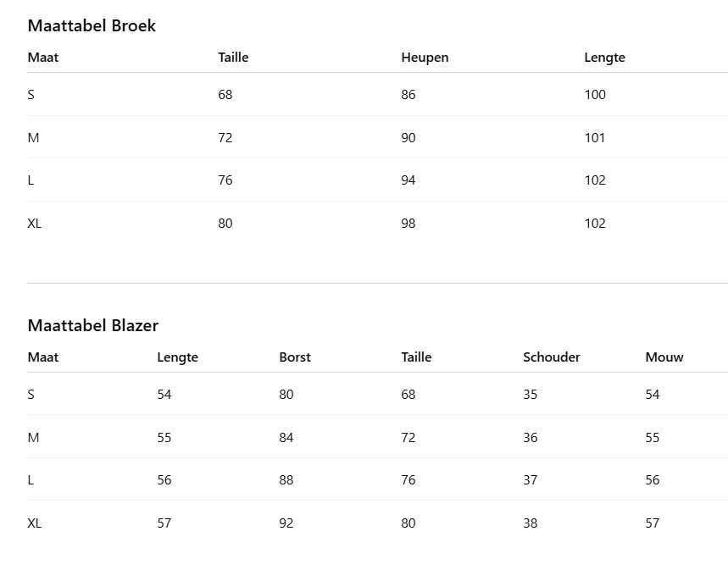The image size is (728, 570).
Task: Select the Schouder column header
Action: (x=552, y=357)
